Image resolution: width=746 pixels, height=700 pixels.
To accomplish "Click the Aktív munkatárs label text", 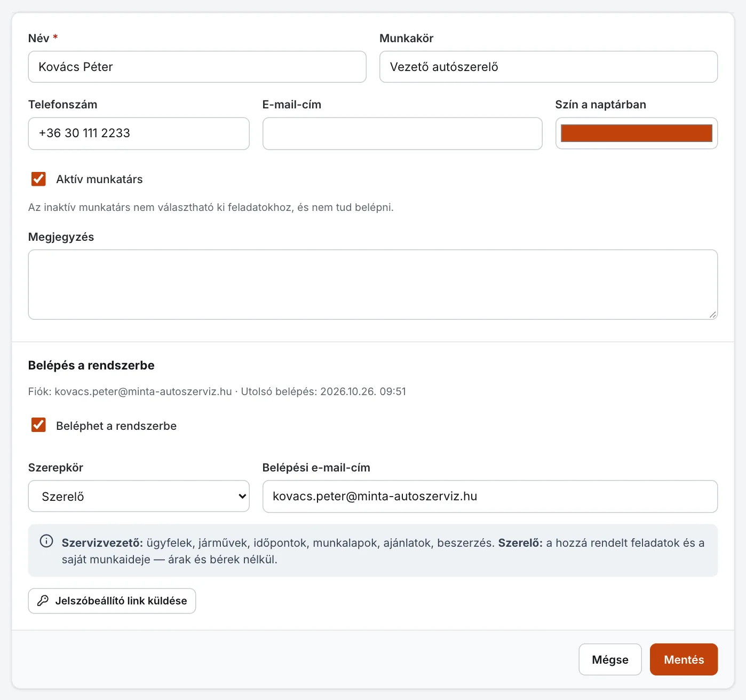I will pos(99,179).
